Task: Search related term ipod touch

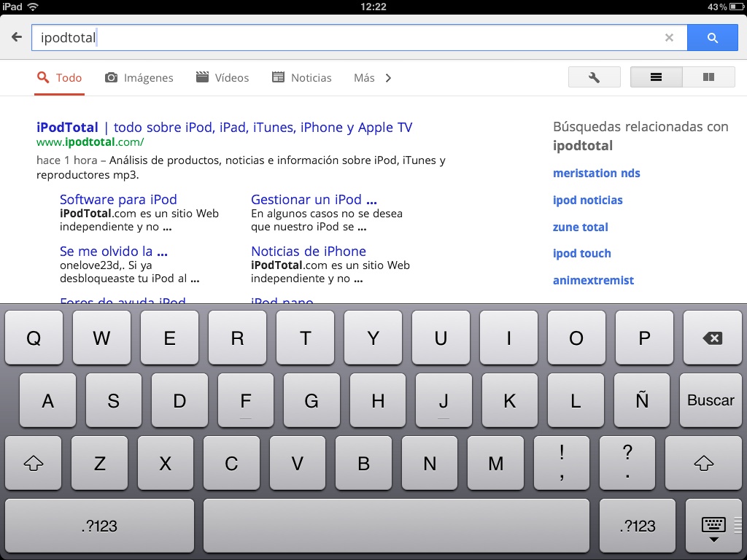Action: click(581, 253)
